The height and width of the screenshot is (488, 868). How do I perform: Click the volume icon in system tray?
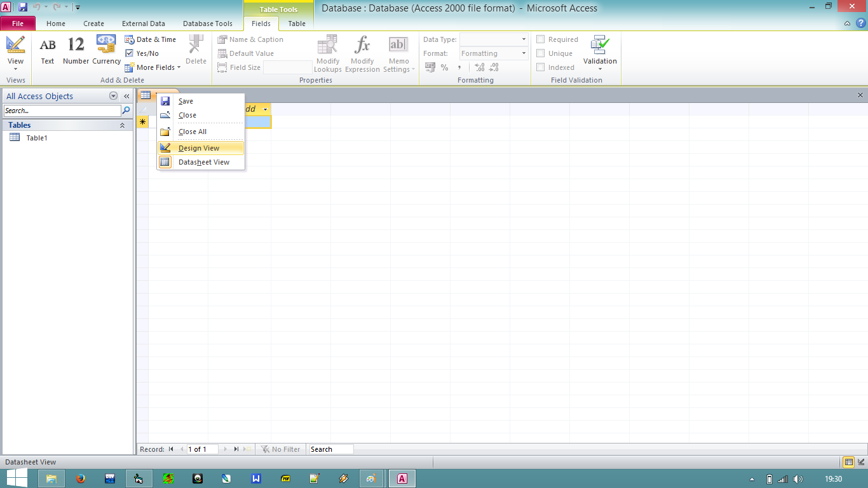tap(798, 479)
